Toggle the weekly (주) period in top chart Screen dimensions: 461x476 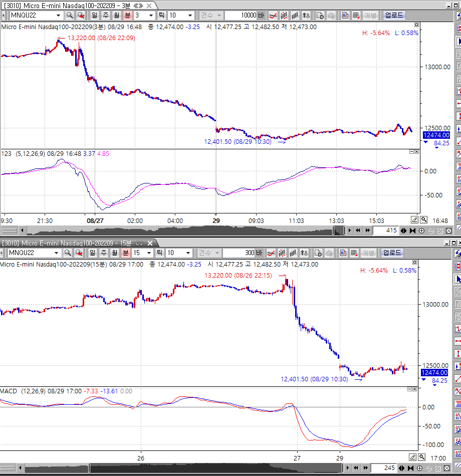pyautogui.click(x=106, y=15)
